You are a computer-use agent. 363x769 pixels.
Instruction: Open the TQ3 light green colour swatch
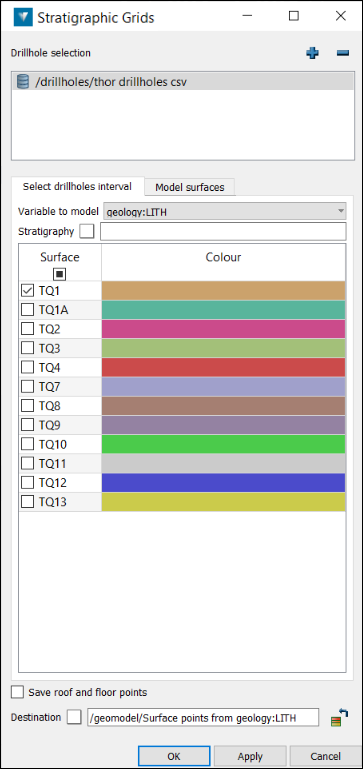[223, 348]
